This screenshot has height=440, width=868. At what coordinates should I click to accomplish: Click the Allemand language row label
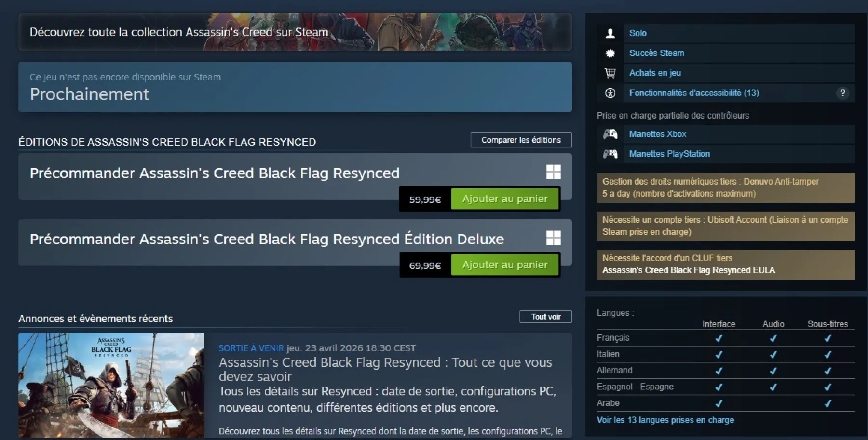click(x=614, y=370)
